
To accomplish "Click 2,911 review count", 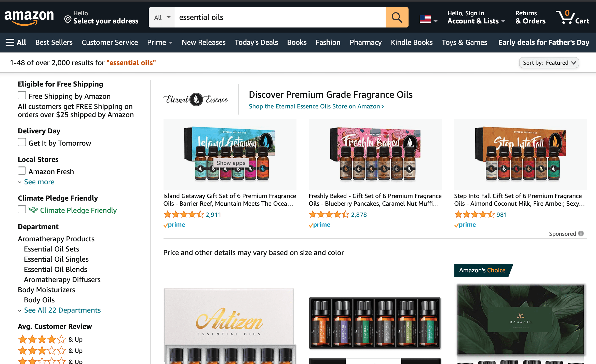I will click(x=213, y=215).
